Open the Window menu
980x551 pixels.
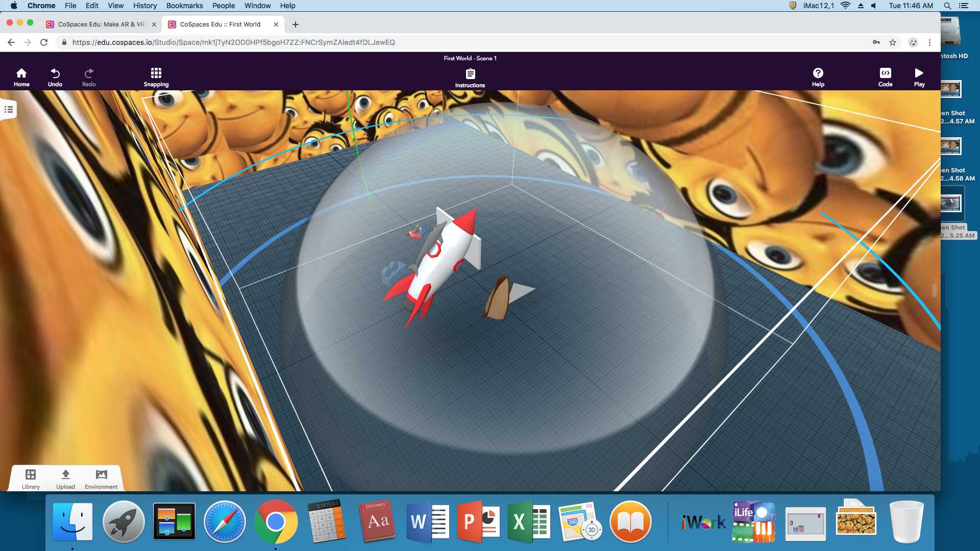point(257,6)
